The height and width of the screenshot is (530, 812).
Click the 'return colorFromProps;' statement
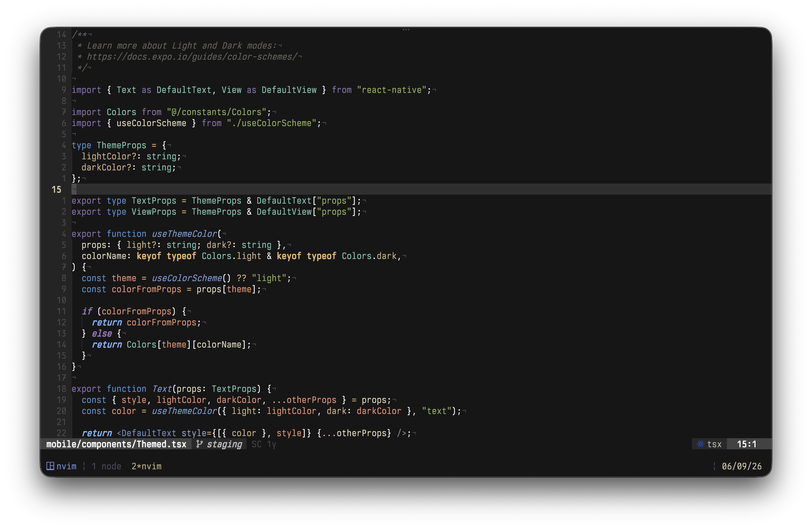click(147, 322)
